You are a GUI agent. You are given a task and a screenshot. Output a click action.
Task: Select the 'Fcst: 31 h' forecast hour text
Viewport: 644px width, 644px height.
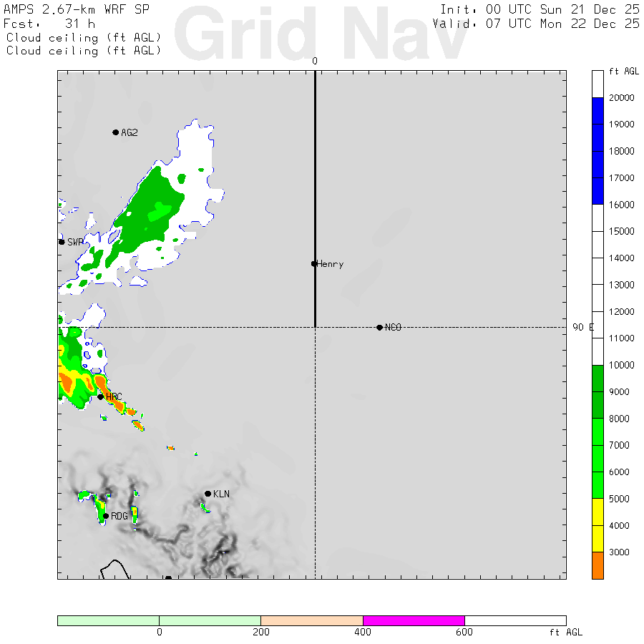pos(49,24)
